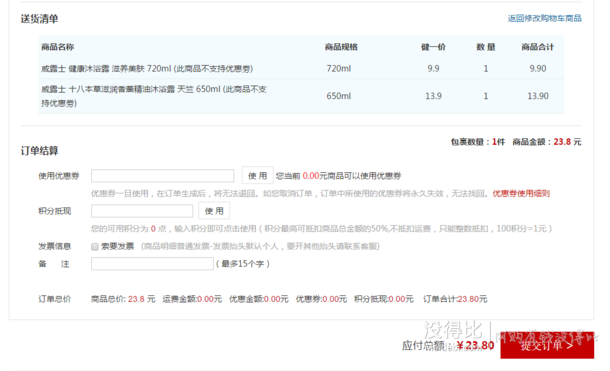Screen dimensions: 610x371
Task: Click the 健一价 column header
Action: [433, 47]
